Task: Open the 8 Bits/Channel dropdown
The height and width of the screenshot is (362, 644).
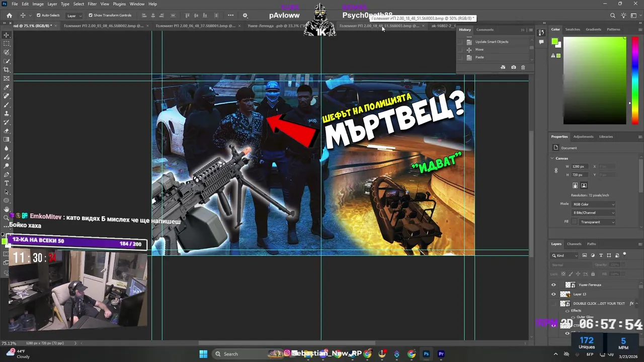Action: 594,213
